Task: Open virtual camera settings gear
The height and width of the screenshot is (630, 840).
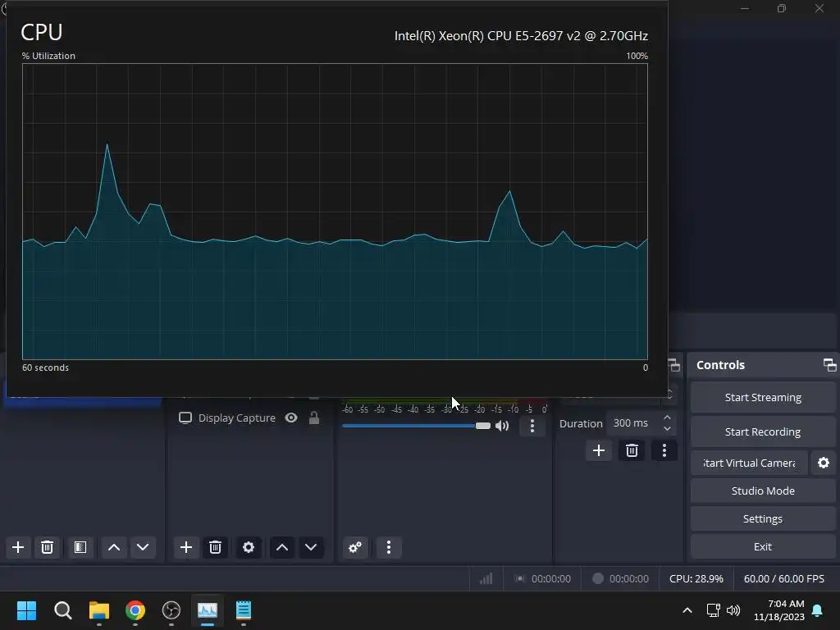Action: coord(824,463)
